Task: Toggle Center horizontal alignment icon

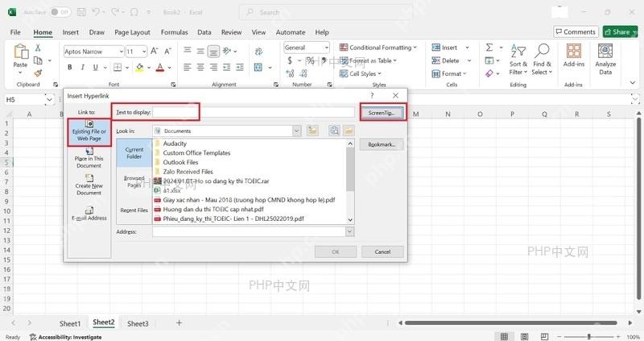Action: (x=200, y=67)
